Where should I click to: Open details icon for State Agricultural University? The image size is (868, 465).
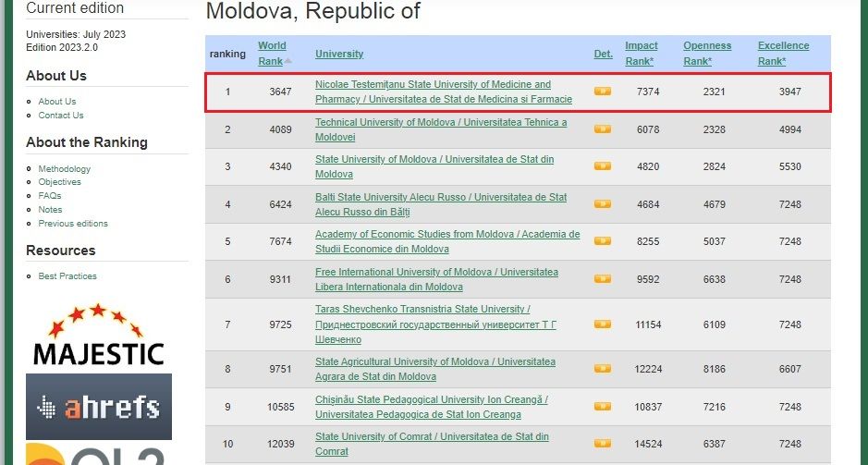pos(603,369)
